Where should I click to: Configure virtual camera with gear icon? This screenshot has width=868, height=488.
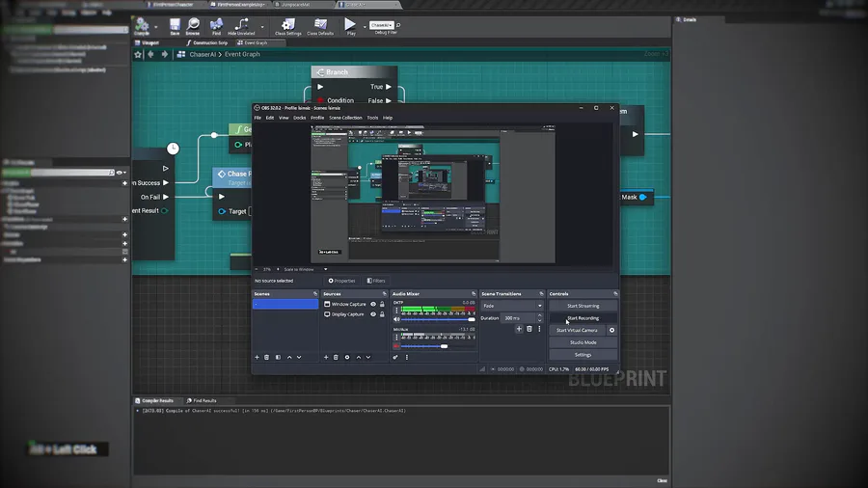[611, 330]
